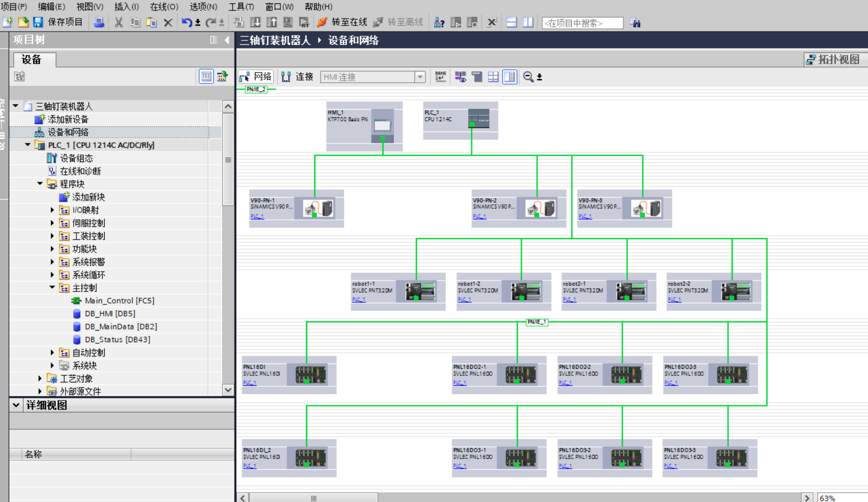Image resolution: width=868 pixels, height=502 pixels.
Task: Collapse the 三轴钉装机器人 project node
Action: pyautogui.click(x=16, y=106)
